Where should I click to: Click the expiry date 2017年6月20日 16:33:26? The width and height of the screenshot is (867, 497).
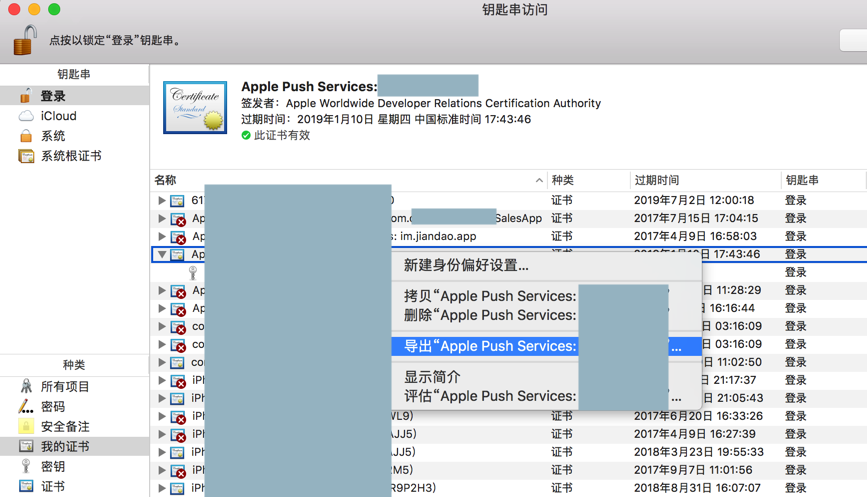tap(698, 416)
